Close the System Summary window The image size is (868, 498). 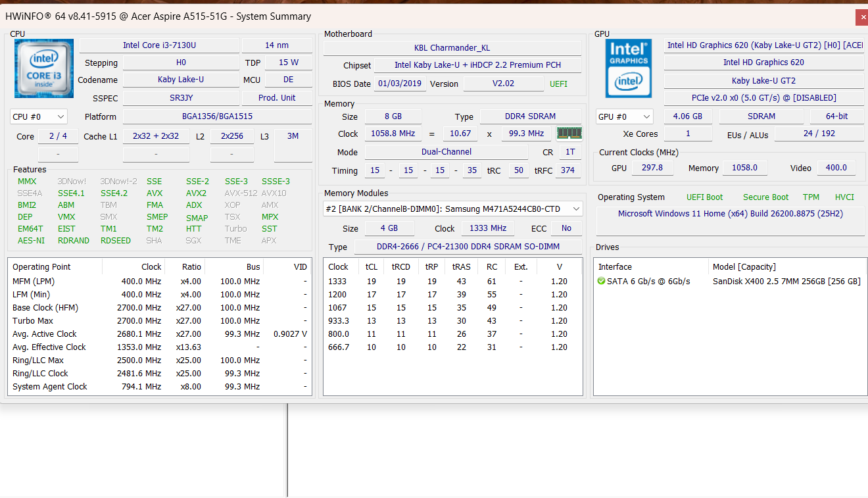coord(861,17)
